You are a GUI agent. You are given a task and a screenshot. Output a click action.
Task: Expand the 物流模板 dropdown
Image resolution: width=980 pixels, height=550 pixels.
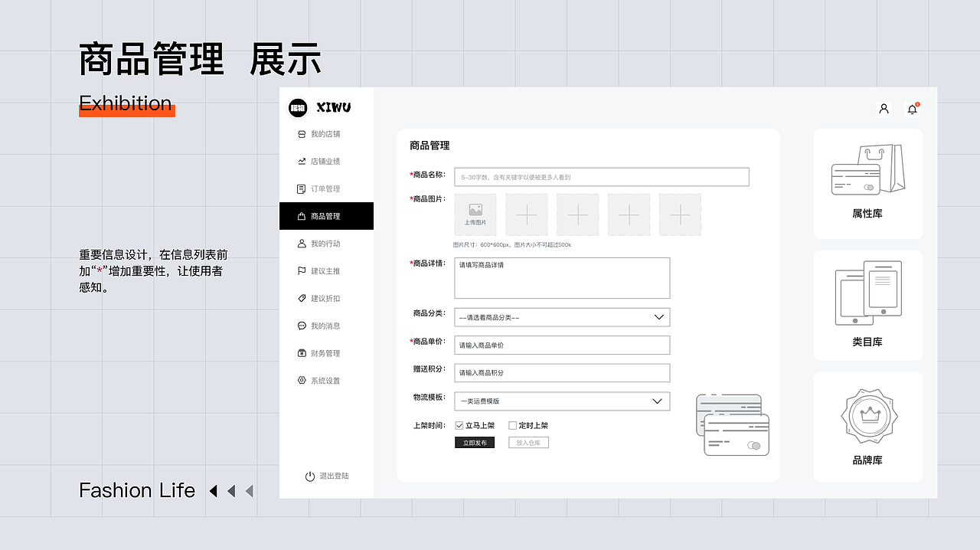coord(562,401)
